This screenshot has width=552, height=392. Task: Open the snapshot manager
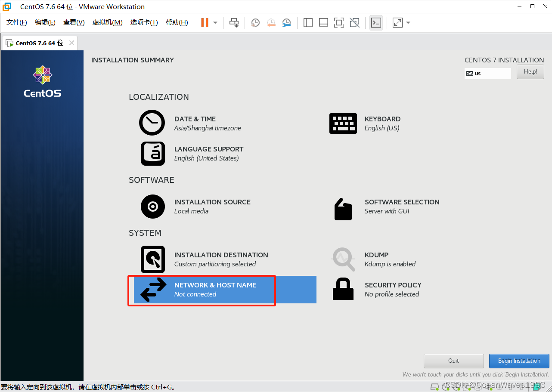click(x=286, y=22)
